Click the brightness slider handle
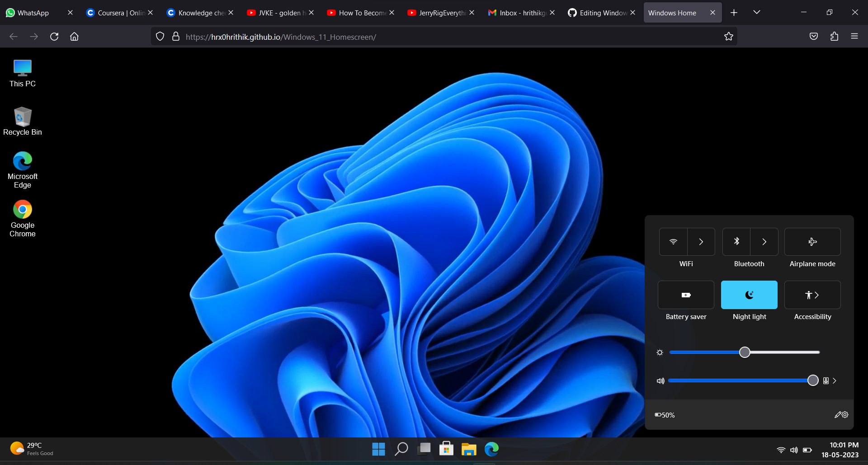Screen dimensions: 868x465 tap(745, 352)
